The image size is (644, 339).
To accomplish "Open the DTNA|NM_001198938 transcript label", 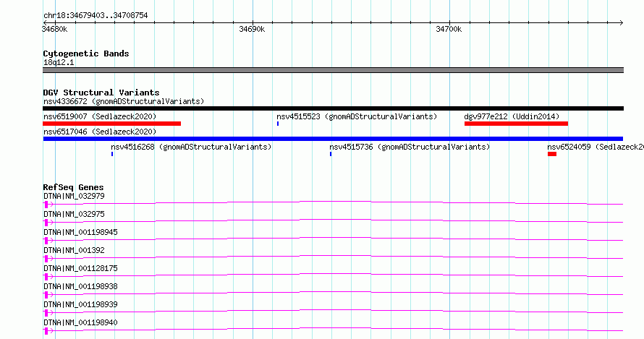I will pos(80,286).
